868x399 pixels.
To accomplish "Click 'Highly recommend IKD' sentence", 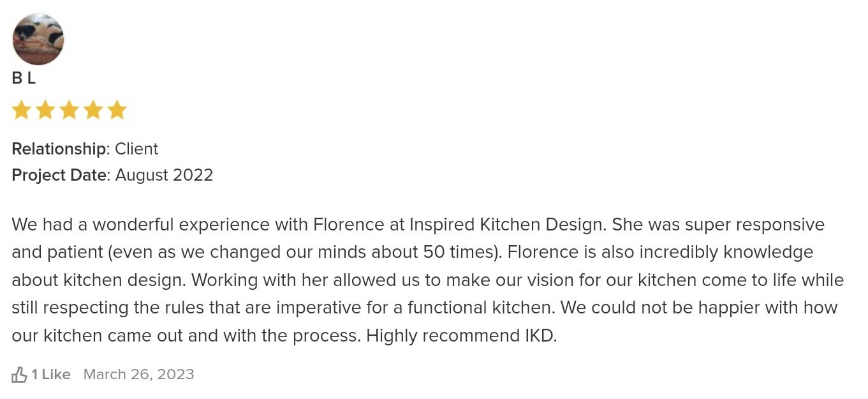I will (x=461, y=336).
